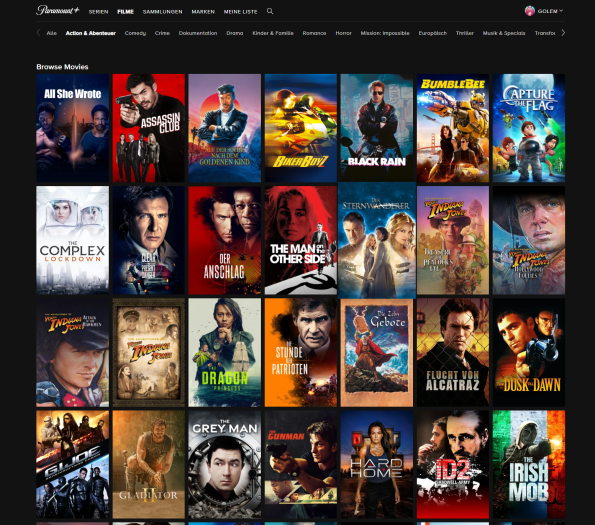
Task: Open the Der Anschlag poster
Action: click(x=225, y=240)
